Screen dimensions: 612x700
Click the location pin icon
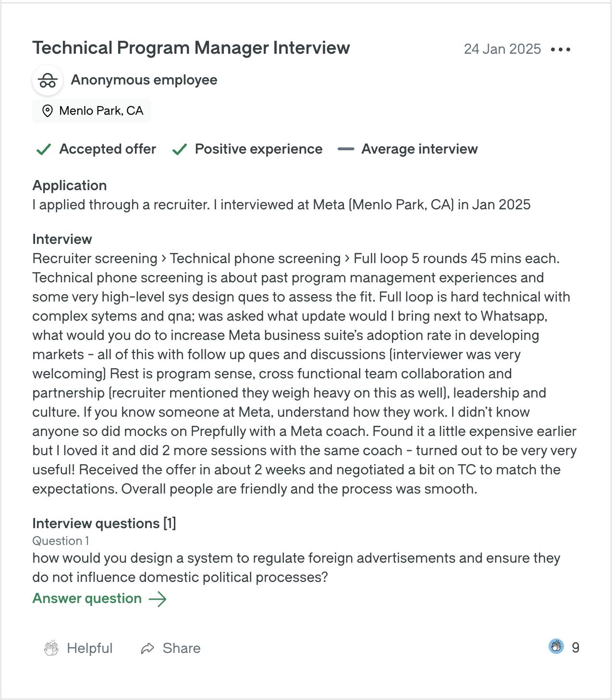pos(47,111)
